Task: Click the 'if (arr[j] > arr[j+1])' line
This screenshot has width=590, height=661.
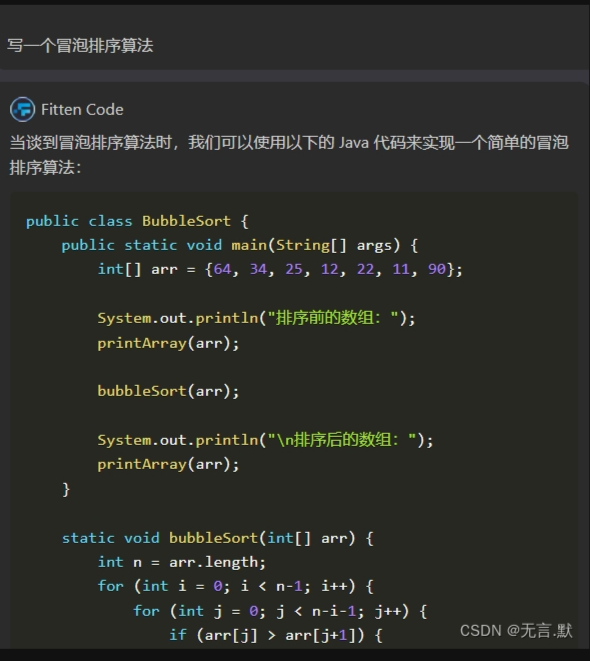Action: click(x=276, y=635)
